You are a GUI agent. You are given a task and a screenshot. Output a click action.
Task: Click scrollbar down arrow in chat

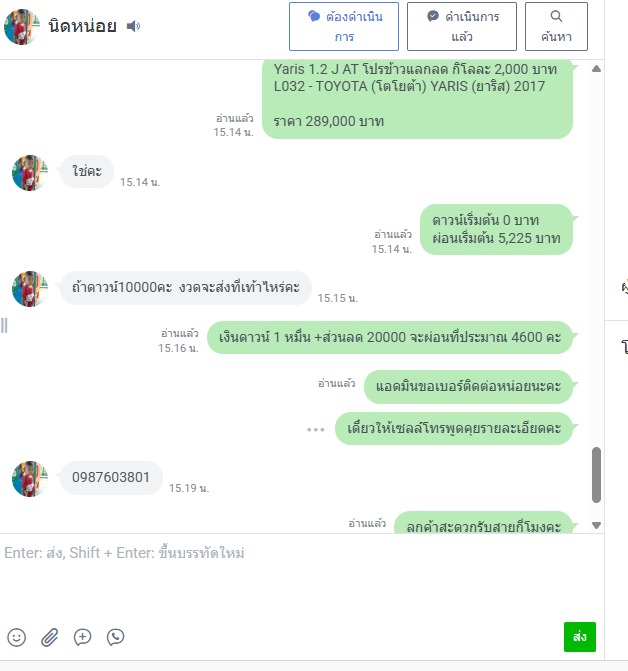tap(596, 525)
